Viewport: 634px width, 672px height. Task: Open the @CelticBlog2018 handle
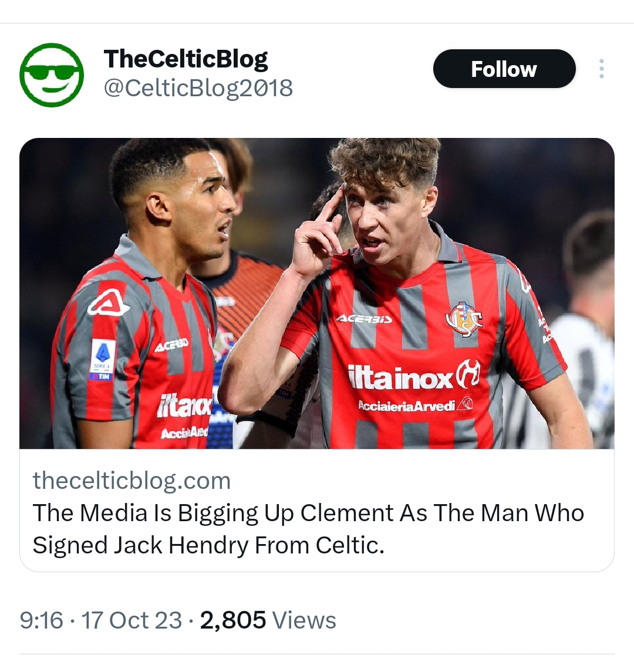pos(198,88)
